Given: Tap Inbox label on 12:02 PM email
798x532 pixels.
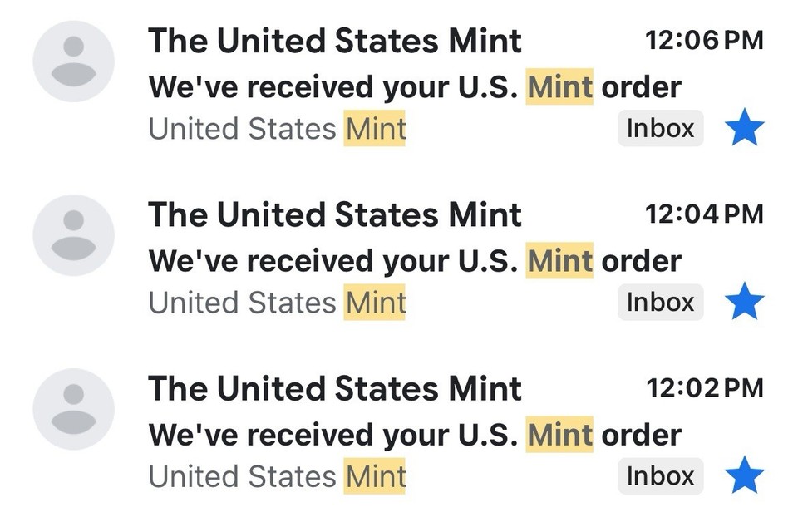Looking at the screenshot, I should click(660, 476).
